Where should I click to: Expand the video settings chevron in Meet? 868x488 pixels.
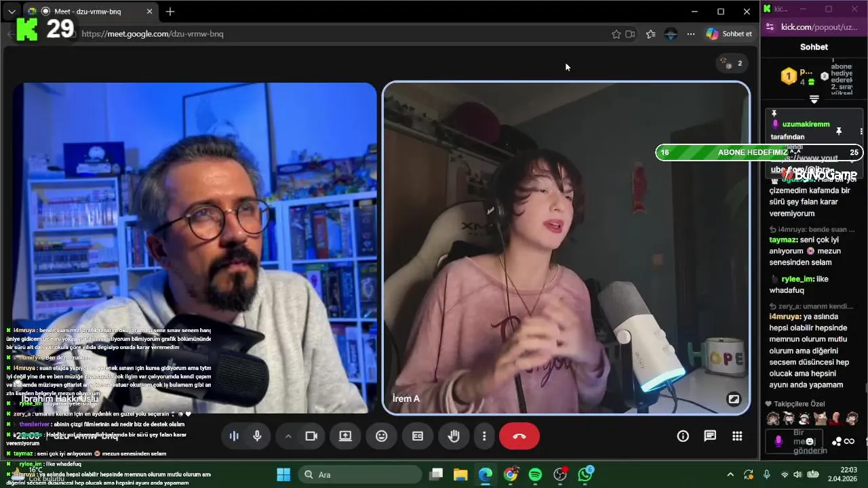(288, 436)
